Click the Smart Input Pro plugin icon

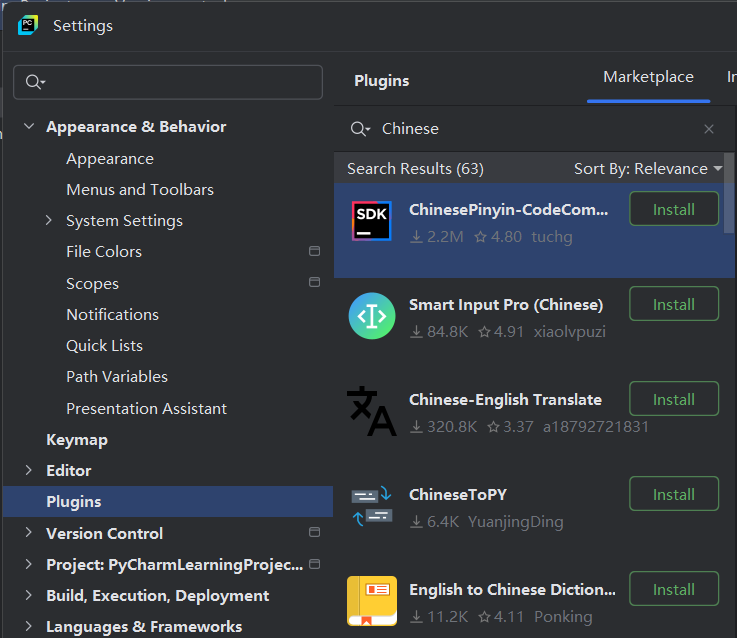(372, 316)
